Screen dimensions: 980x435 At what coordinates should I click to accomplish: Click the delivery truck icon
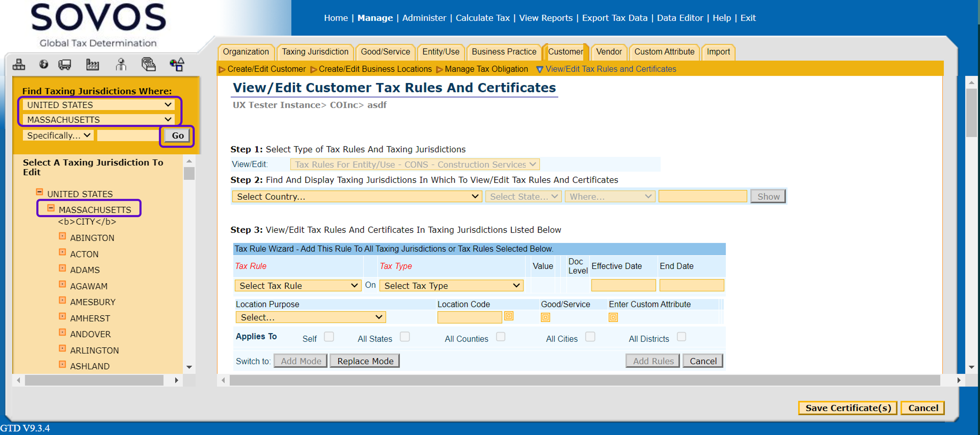(65, 65)
